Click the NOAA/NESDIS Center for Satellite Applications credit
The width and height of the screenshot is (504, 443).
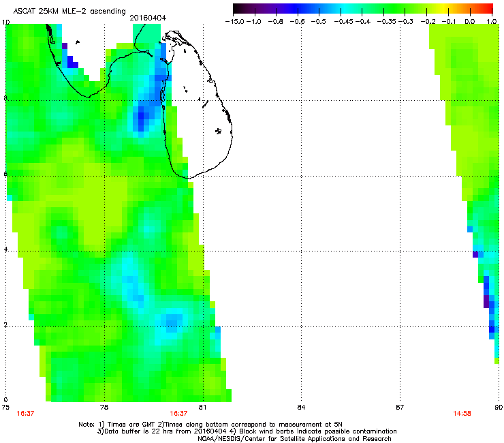(x=294, y=439)
